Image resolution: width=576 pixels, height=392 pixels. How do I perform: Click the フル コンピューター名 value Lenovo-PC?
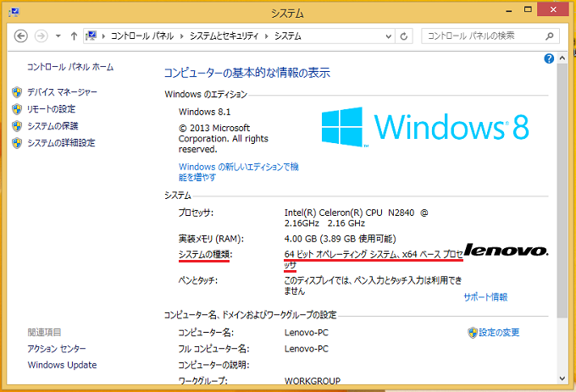coord(307,349)
